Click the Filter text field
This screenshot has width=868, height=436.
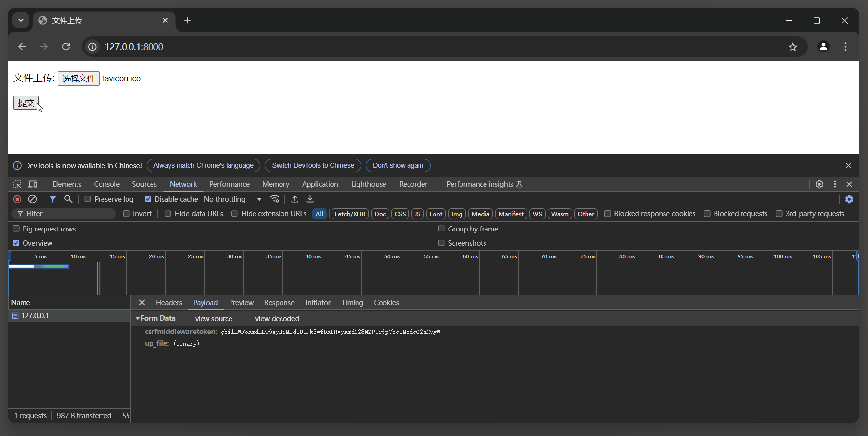click(x=64, y=214)
